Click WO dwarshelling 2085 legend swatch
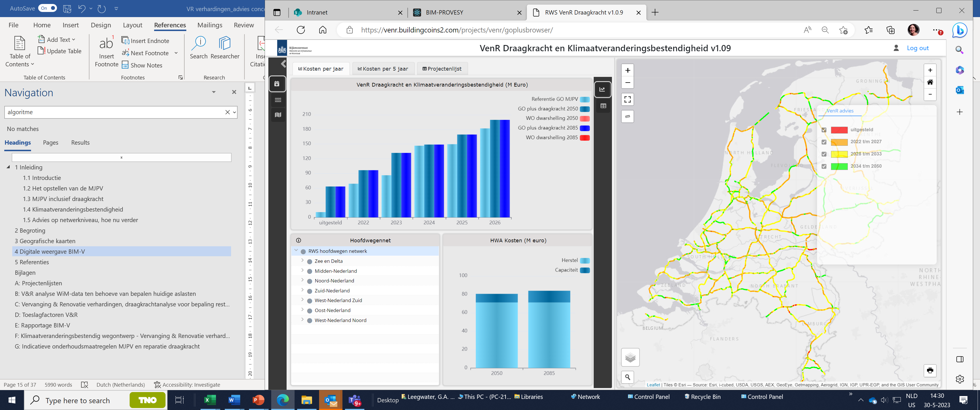980x410 pixels. point(585,138)
